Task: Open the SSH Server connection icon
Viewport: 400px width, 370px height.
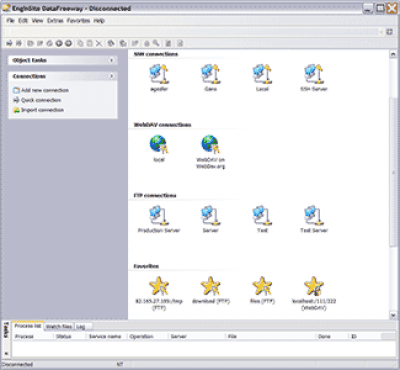Action: pyautogui.click(x=314, y=74)
